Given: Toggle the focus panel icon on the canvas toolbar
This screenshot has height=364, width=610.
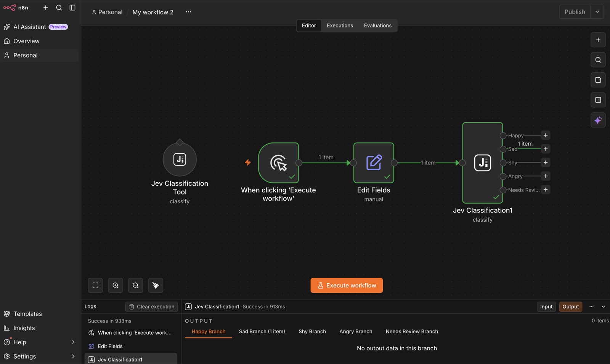Looking at the screenshot, I should pyautogui.click(x=598, y=100).
